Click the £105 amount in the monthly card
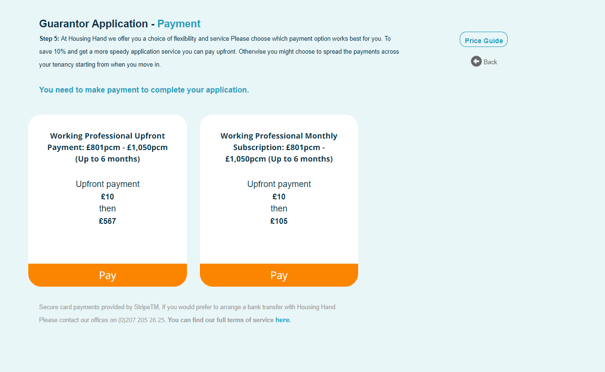Screen dimensions: 605x372 pyautogui.click(x=279, y=221)
